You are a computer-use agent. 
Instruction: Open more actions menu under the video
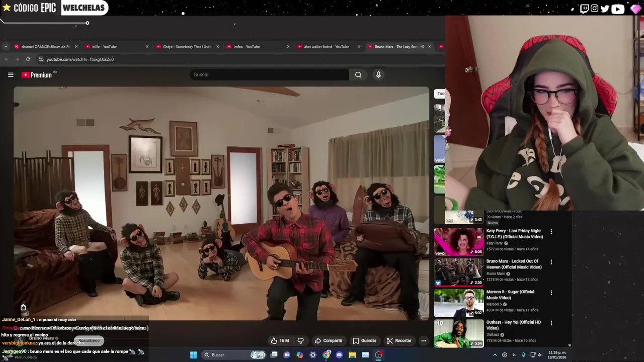pos(424,340)
